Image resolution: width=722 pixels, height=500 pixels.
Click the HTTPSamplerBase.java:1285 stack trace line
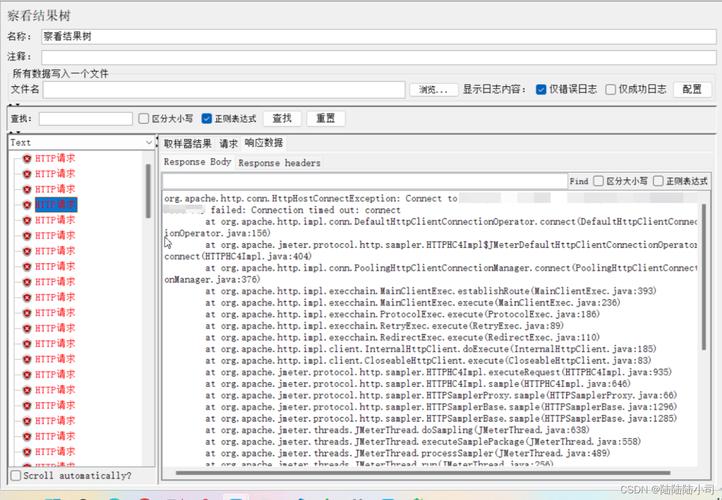(x=441, y=419)
